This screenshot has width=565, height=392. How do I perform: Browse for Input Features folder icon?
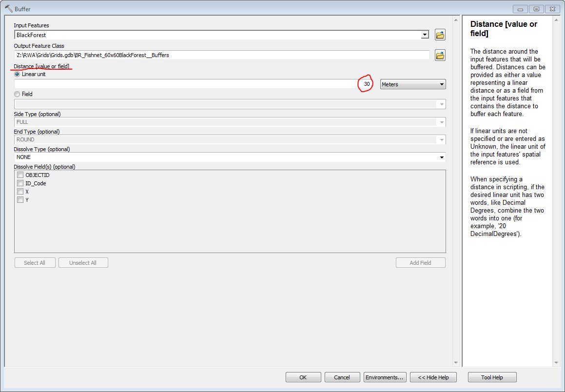tap(440, 35)
